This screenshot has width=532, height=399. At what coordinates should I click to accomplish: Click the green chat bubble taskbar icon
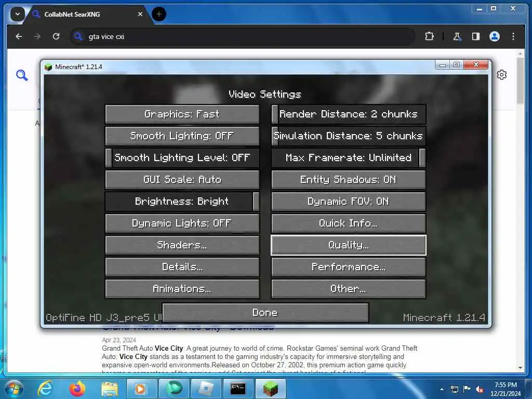[174, 389]
